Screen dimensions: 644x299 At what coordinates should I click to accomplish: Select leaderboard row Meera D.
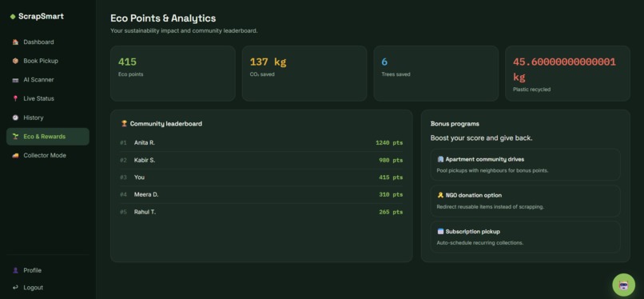[x=261, y=195]
